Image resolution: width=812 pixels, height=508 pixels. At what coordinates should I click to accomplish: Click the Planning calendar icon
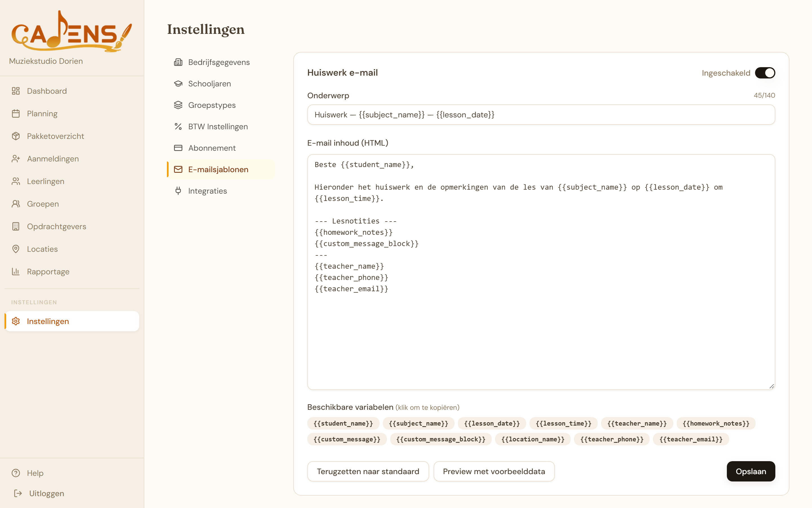click(16, 113)
